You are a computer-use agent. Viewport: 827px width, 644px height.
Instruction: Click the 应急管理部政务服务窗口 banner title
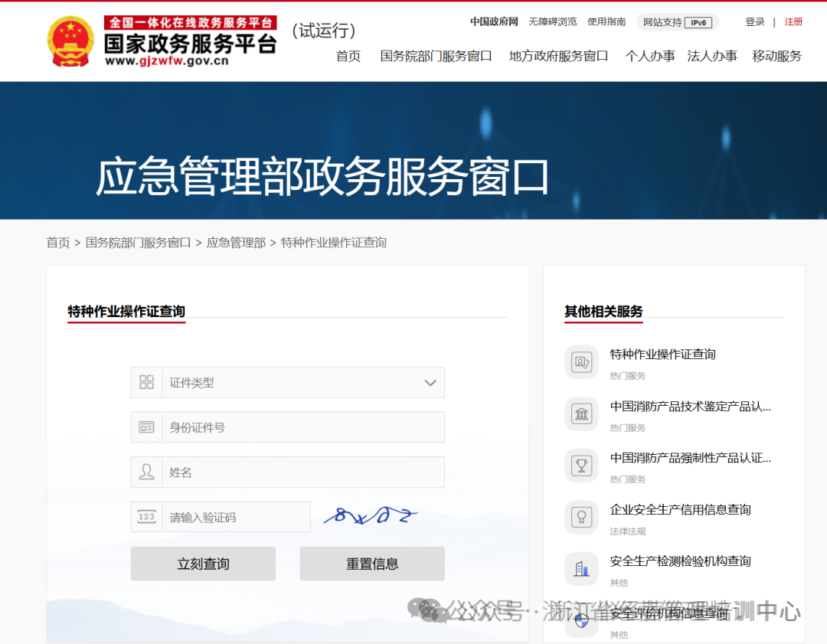tap(322, 176)
